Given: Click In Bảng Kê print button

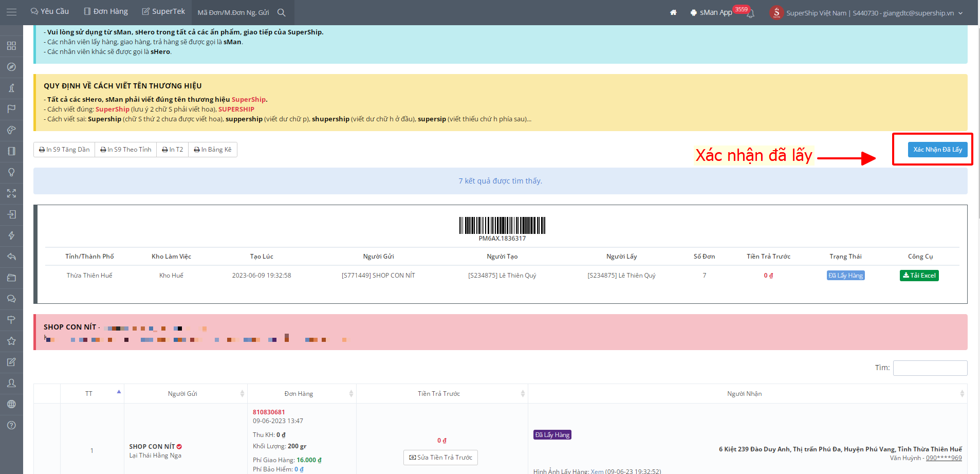Looking at the screenshot, I should pyautogui.click(x=213, y=150).
